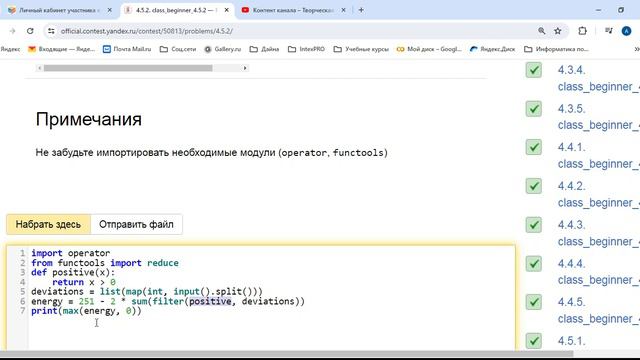Viewport: 640px width, 360px height.
Task: Click the horizontal scrollbar right arrow
Action: tap(245, 68)
